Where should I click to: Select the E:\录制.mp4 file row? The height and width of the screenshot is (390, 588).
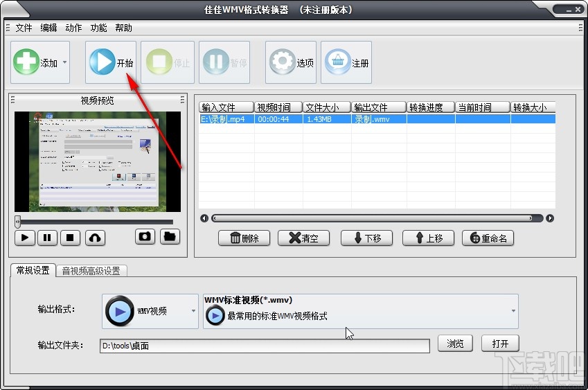coord(377,119)
